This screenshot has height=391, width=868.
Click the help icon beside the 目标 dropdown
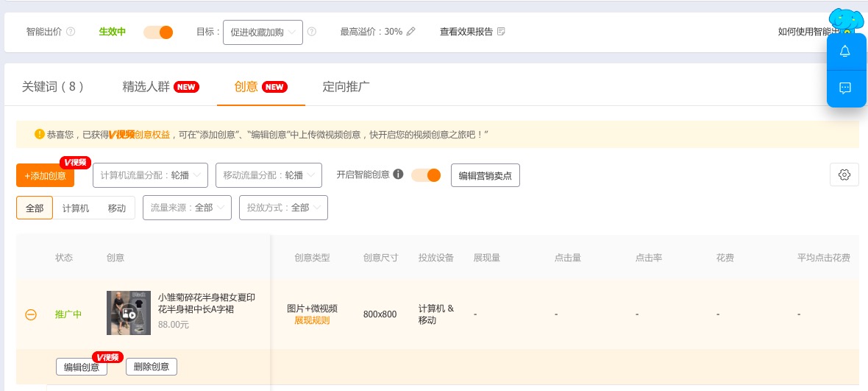(x=312, y=32)
